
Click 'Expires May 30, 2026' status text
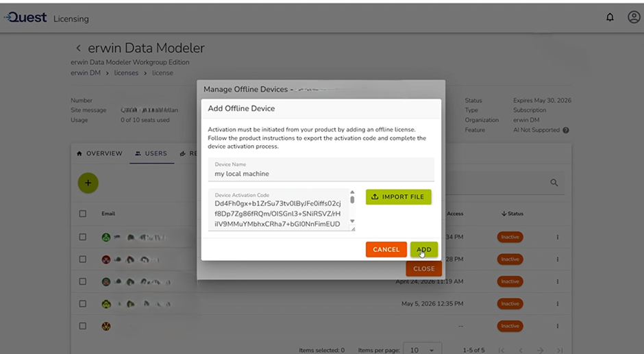click(542, 100)
